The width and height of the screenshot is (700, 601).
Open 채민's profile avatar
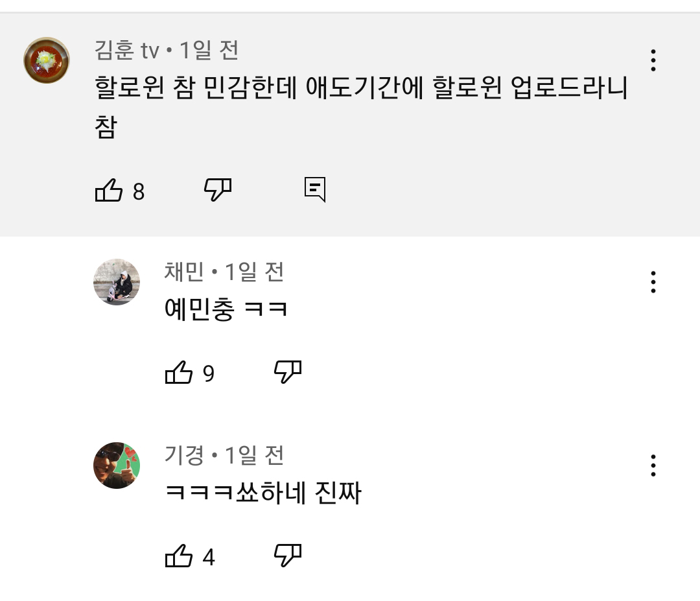117,282
